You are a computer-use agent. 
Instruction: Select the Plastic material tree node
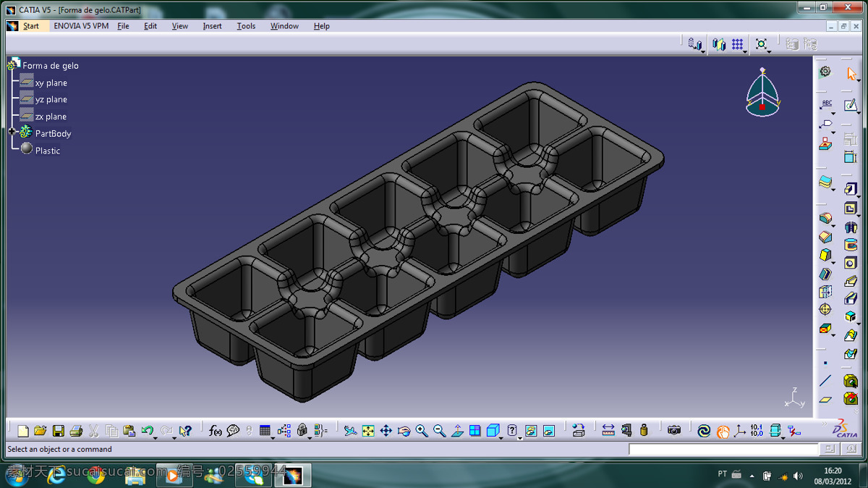(x=41, y=150)
